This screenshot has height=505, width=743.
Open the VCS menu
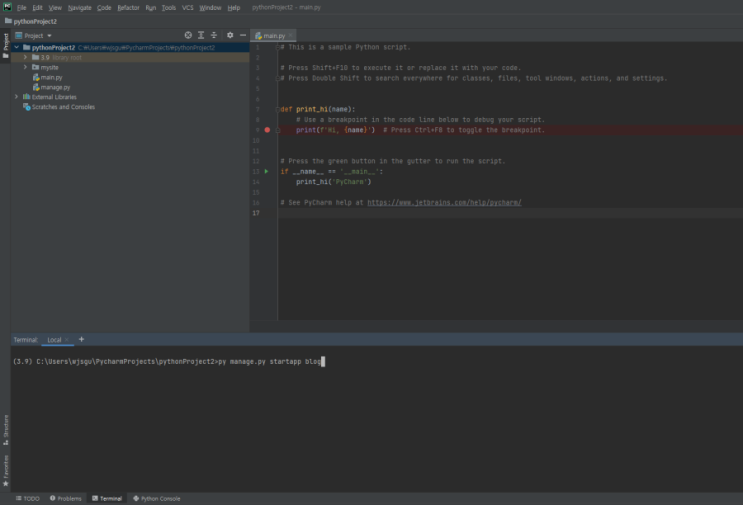coord(188,8)
